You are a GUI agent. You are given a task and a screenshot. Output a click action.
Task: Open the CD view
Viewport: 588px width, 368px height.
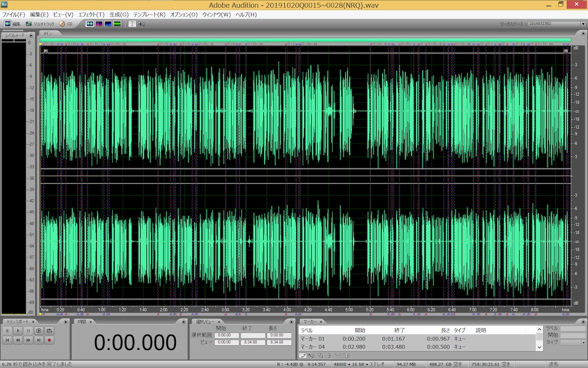point(66,24)
